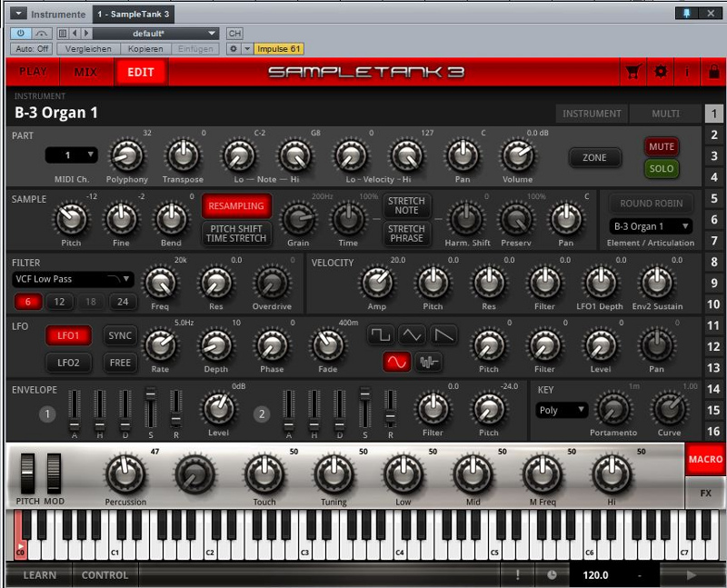This screenshot has height=588, width=727.
Task: Enable RESAMPLING mode
Action: [236, 206]
